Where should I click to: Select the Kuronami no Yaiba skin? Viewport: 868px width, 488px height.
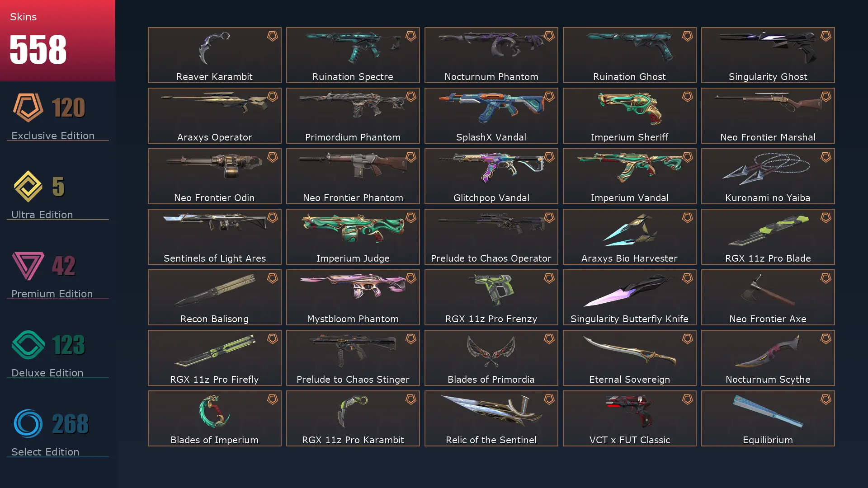768,176
